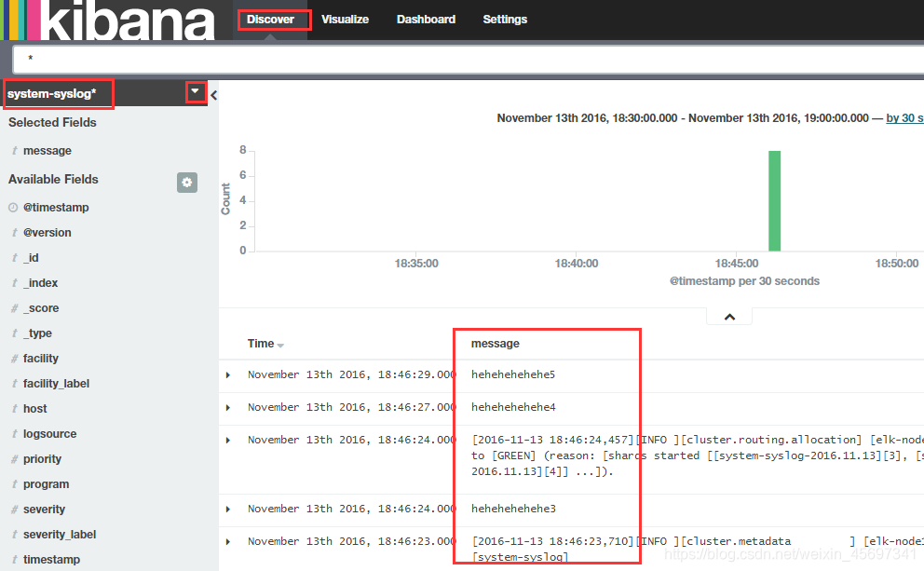
Task: Sort by the Time column header
Action: (261, 344)
